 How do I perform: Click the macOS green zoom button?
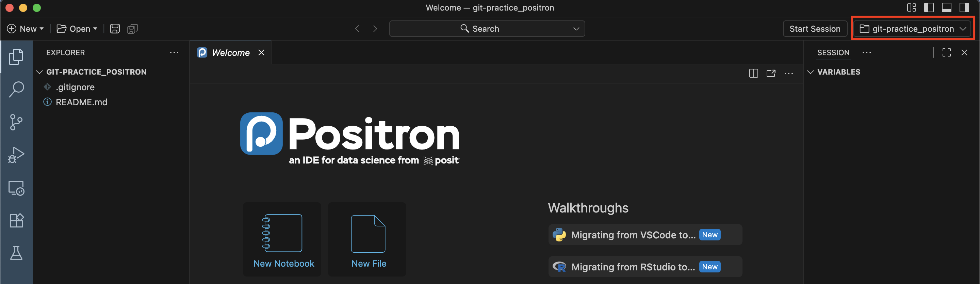pos(36,7)
